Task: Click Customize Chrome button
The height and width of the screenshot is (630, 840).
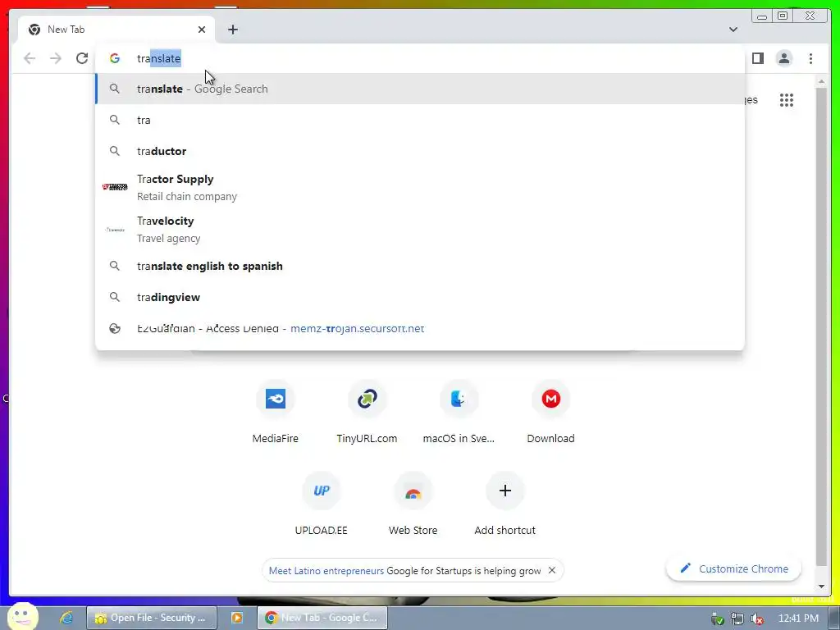Action: point(734,569)
